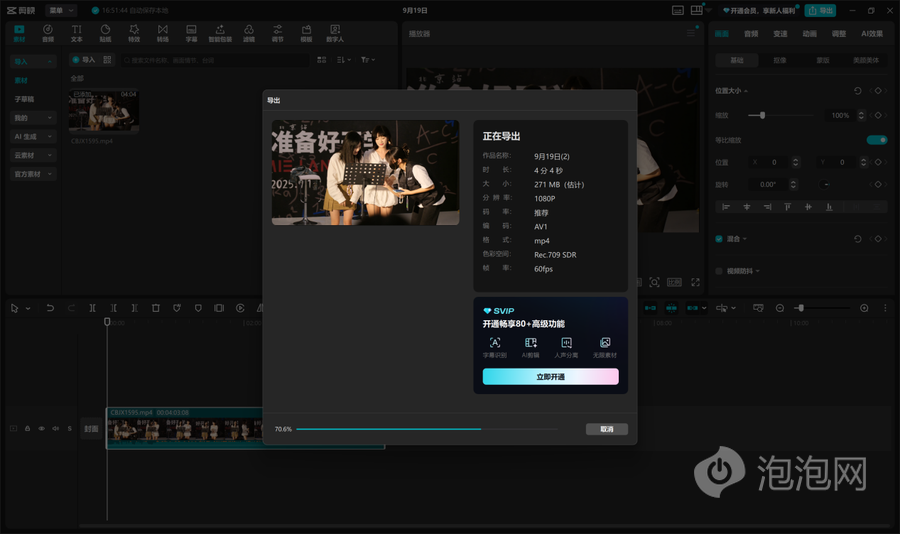Switch to the 动画 tab
Screen dimensions: 900x534
(809, 33)
